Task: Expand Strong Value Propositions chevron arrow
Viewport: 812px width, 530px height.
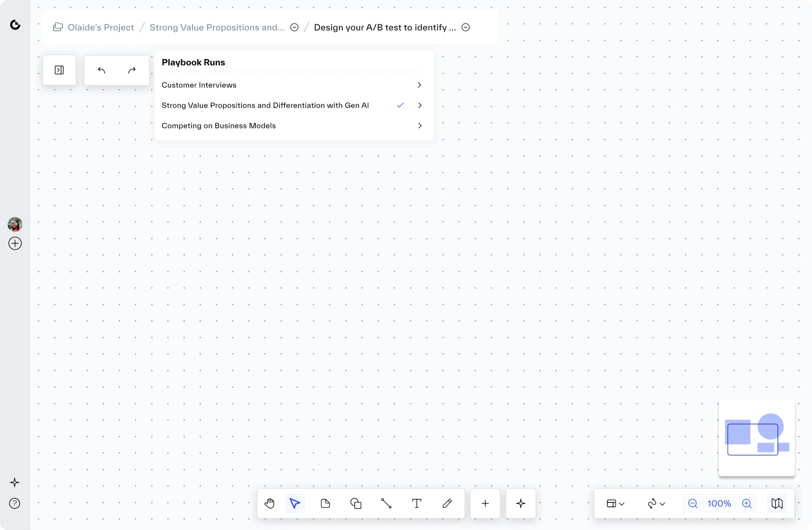Action: (x=420, y=105)
